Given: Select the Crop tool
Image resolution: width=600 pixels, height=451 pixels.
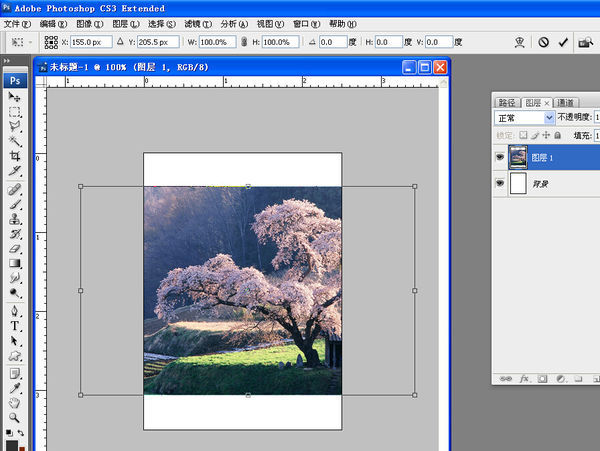Looking at the screenshot, I should (x=15, y=157).
